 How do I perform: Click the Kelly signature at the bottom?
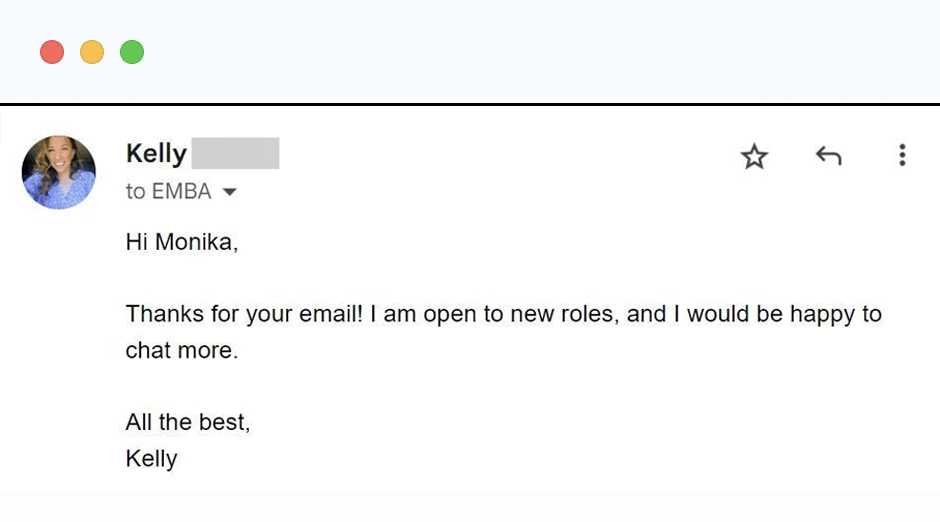pos(152,459)
